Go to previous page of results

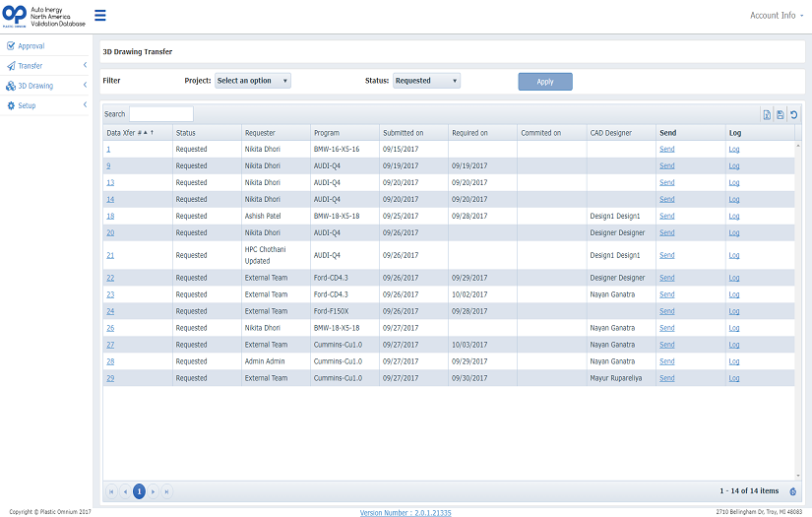click(x=125, y=491)
